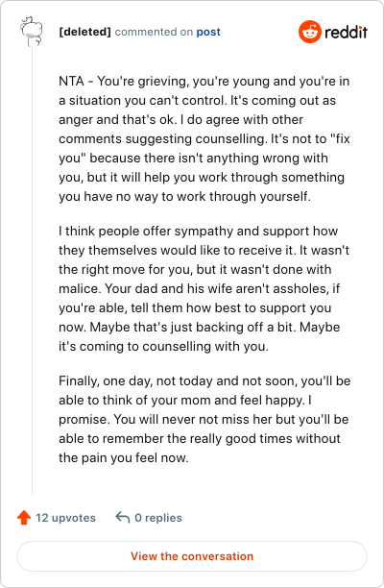Click the "commented on" text

[x=154, y=32]
